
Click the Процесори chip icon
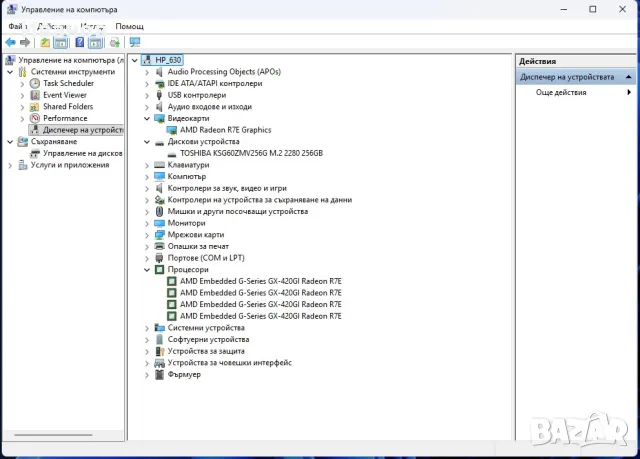click(x=160, y=270)
